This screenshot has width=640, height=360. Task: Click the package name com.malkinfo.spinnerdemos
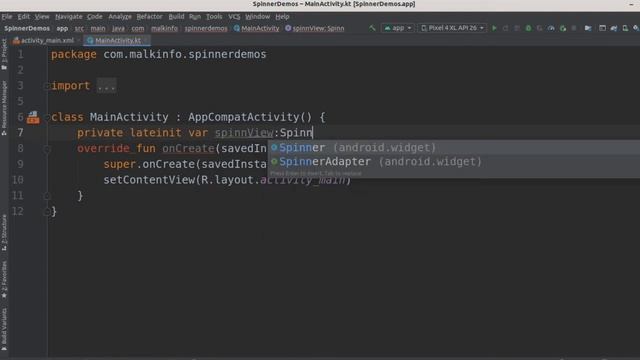tap(185, 54)
